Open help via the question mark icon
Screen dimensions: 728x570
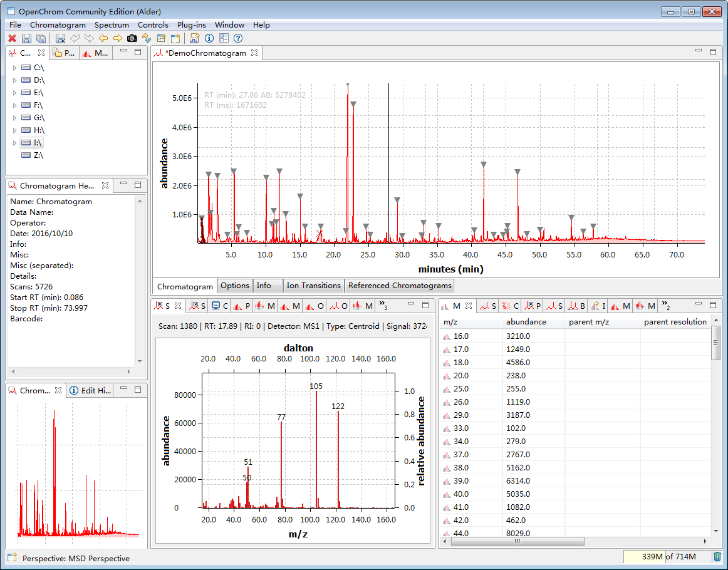[238, 39]
